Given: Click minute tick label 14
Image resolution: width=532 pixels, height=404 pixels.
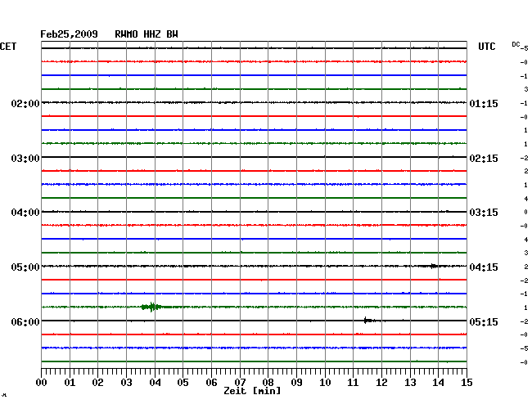Looking at the screenshot, I should [438, 383].
